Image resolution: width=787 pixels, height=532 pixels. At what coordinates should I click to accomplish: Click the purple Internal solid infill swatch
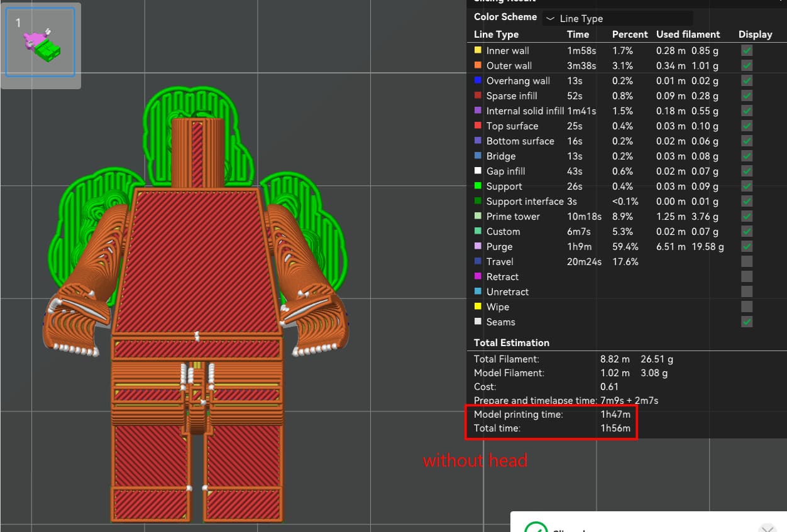tap(478, 111)
